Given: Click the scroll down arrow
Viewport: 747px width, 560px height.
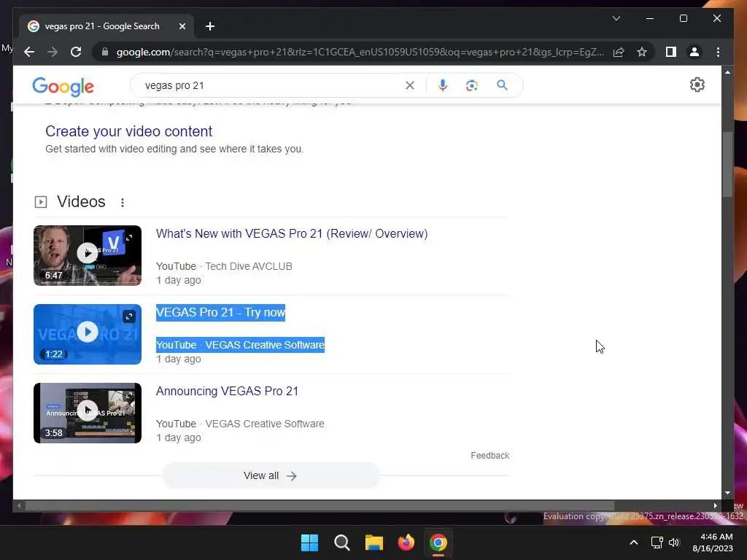Looking at the screenshot, I should 727,494.
